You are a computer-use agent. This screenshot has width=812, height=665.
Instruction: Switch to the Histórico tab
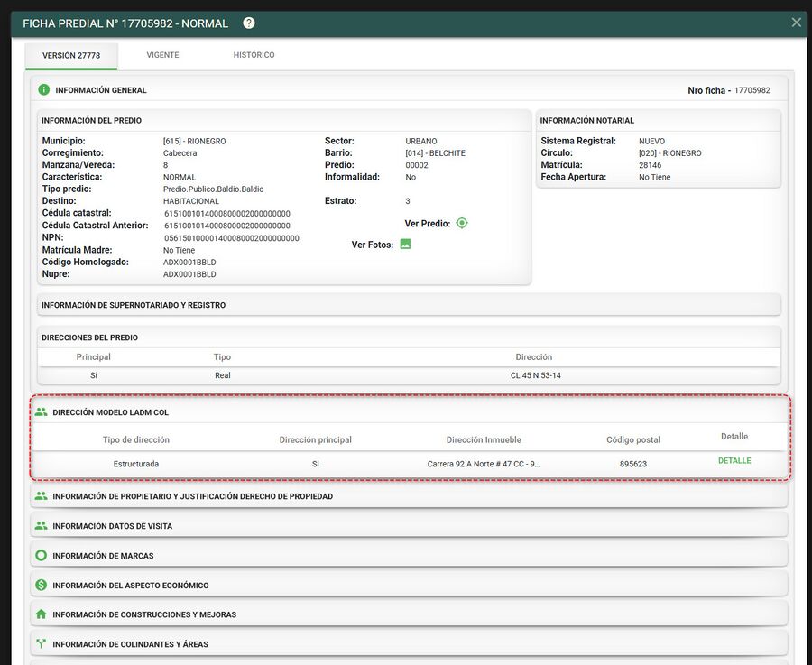click(254, 55)
